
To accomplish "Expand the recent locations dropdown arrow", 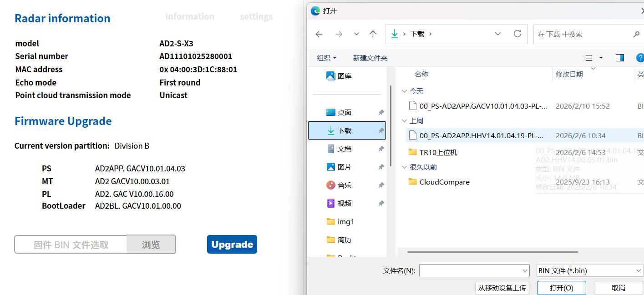I will click(356, 34).
